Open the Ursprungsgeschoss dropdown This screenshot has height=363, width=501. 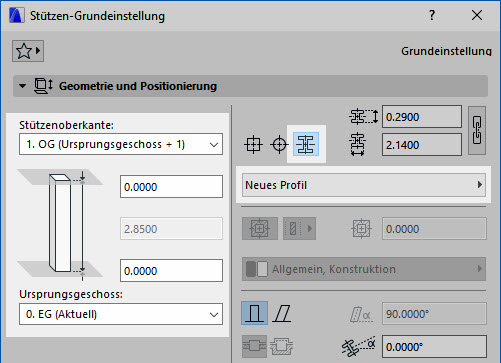(121, 314)
